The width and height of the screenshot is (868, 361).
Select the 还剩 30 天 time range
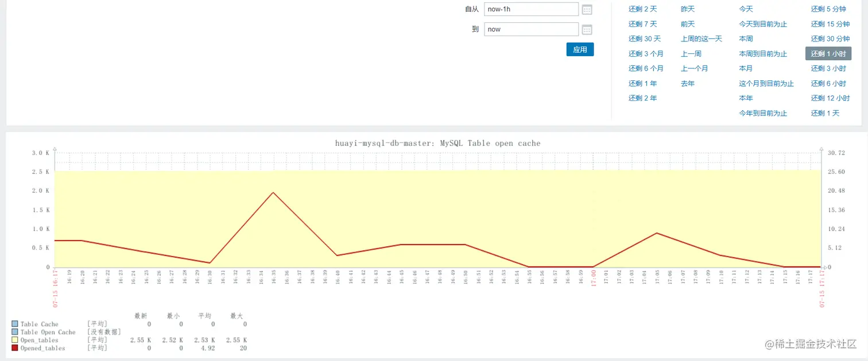(x=645, y=39)
